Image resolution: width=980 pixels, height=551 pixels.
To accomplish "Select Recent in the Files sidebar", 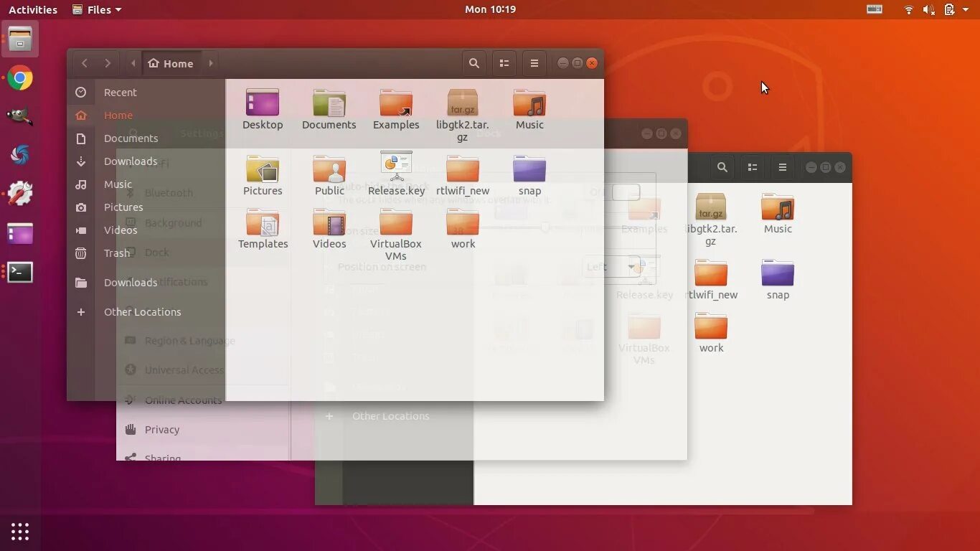I will [x=146, y=92].
